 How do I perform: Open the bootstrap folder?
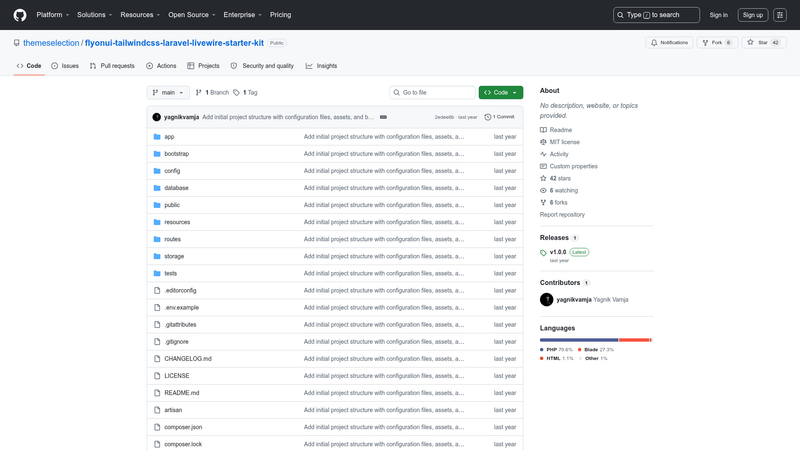pos(177,154)
